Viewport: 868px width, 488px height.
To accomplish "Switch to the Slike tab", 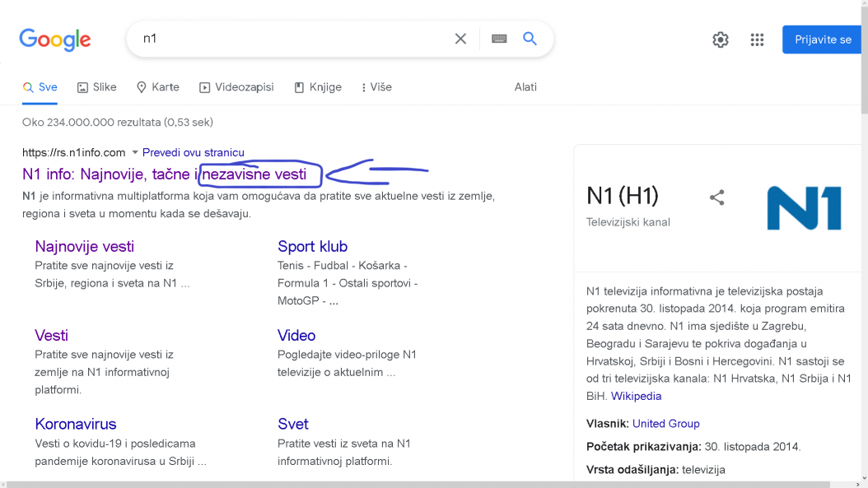I will click(97, 87).
